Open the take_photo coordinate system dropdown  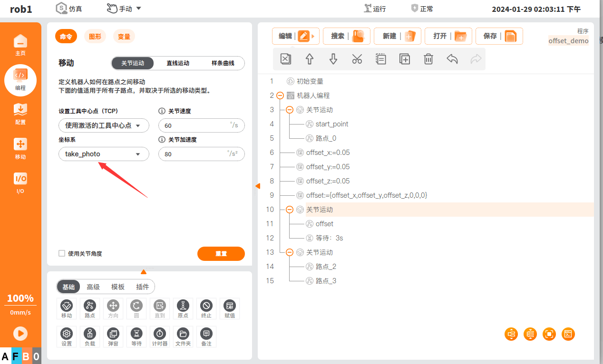pyautogui.click(x=104, y=154)
